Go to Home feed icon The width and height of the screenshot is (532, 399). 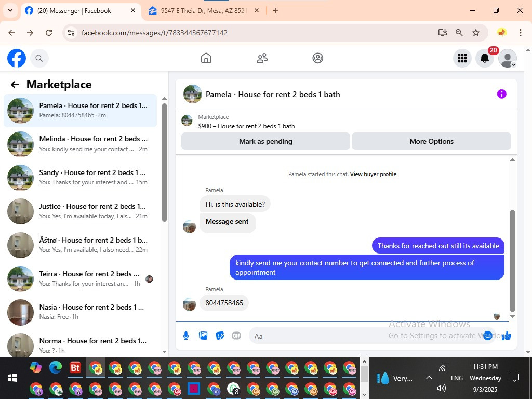tap(206, 58)
